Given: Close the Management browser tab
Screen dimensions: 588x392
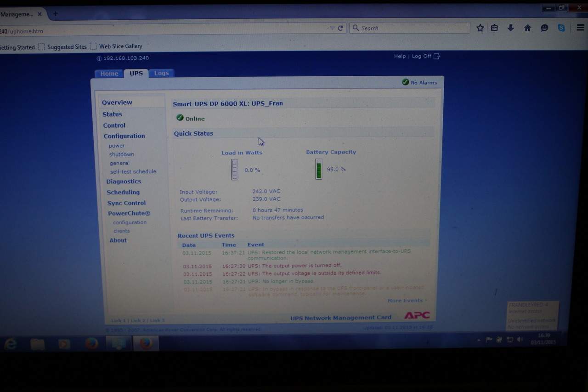Looking at the screenshot, I should 40,14.
